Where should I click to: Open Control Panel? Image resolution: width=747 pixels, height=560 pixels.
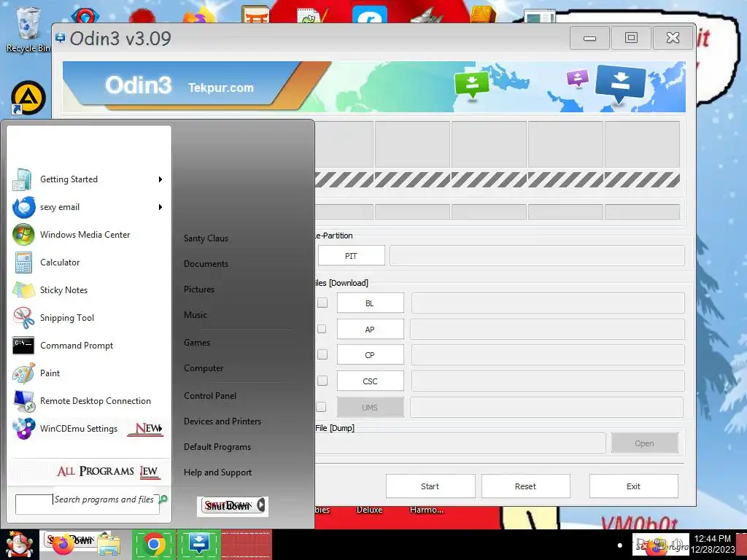210,396
